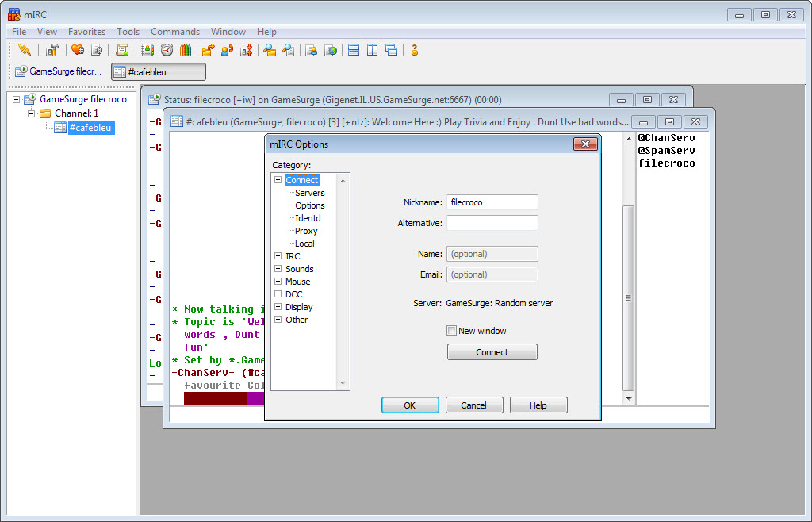
Task: Expand the DCC category in the tree
Action: (x=278, y=294)
